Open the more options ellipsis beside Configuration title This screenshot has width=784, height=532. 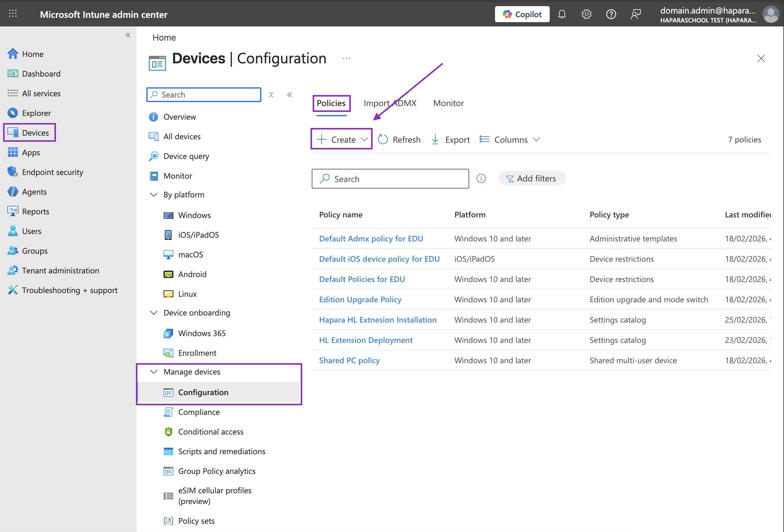pos(346,58)
